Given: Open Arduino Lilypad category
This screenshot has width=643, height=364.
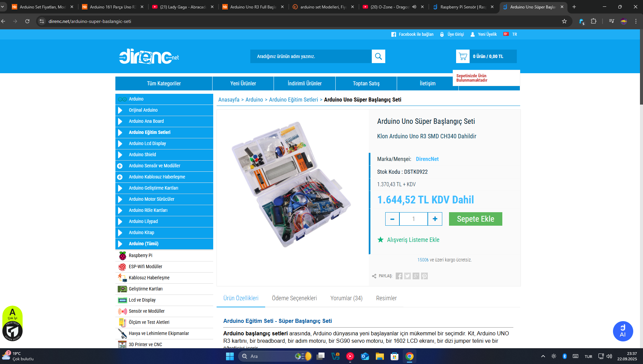Looking at the screenshot, I should click(164, 221).
